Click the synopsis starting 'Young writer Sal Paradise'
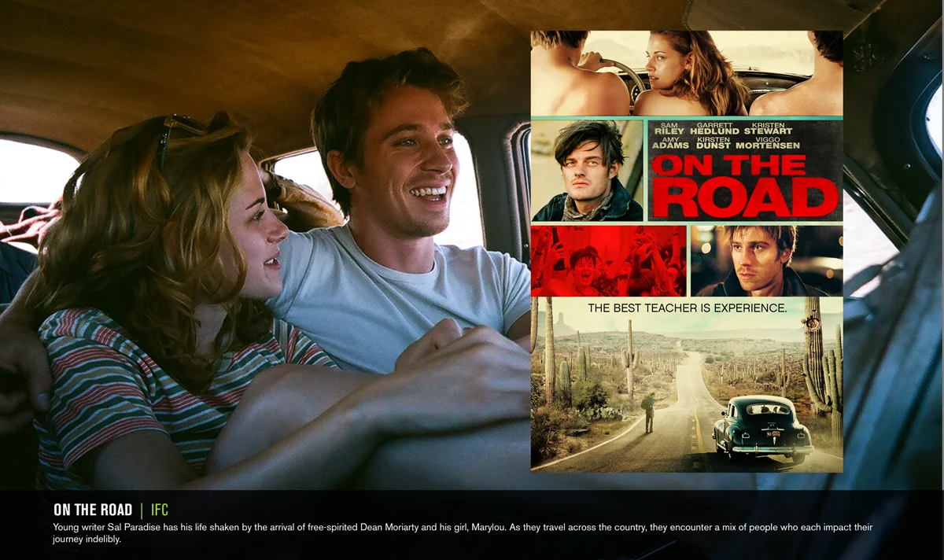944x560 pixels. [x=463, y=533]
